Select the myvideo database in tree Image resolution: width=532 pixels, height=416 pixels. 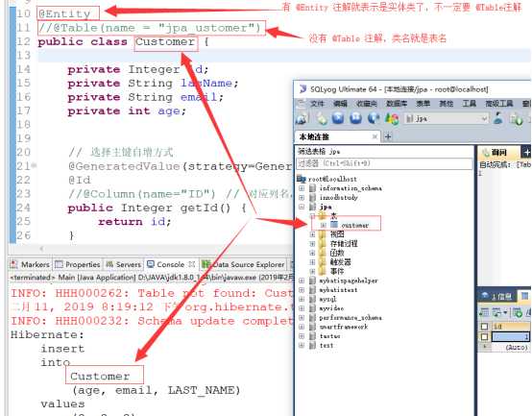[331, 308]
